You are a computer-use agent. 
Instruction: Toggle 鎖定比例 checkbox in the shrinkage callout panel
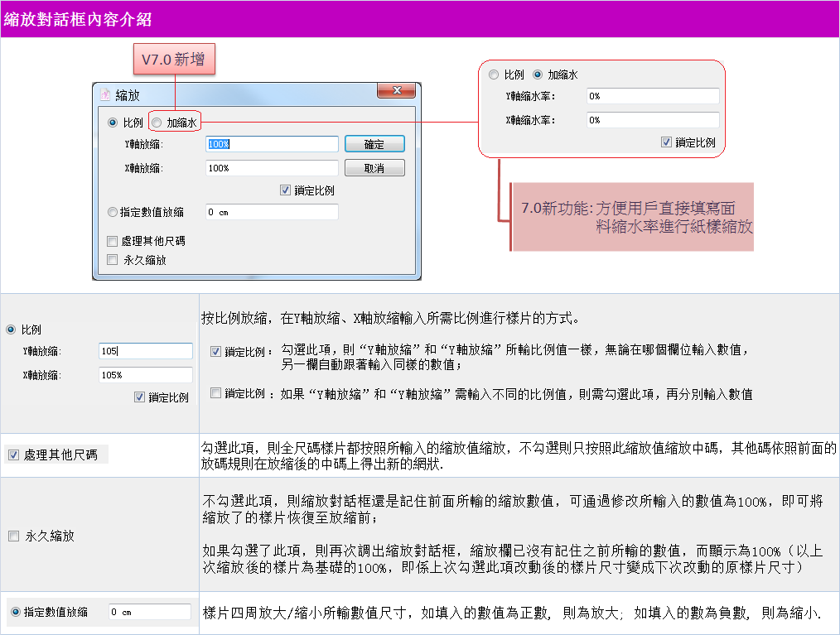click(x=667, y=142)
